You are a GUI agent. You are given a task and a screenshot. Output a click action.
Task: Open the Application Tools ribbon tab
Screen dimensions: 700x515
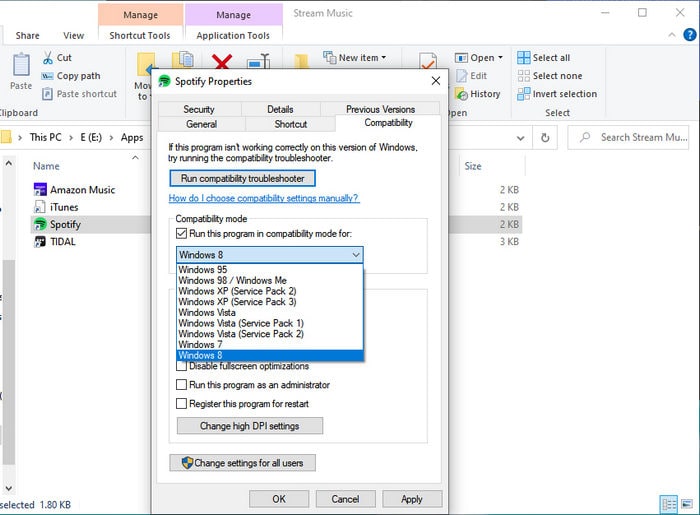(233, 35)
